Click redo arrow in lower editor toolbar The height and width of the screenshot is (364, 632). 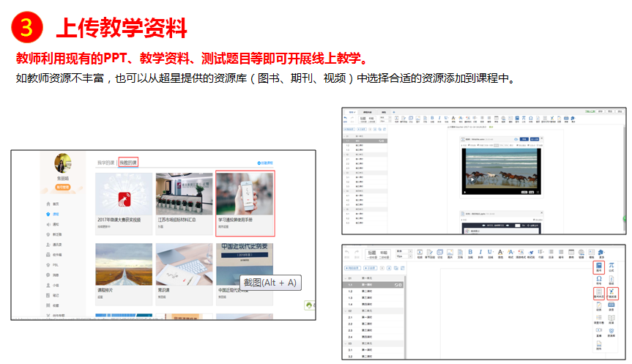coord(357,253)
